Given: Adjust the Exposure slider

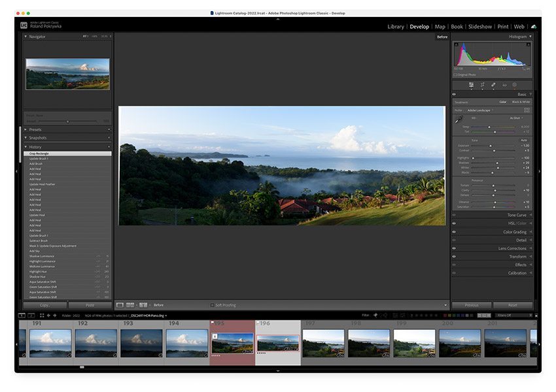Looking at the screenshot, I should (x=489, y=146).
